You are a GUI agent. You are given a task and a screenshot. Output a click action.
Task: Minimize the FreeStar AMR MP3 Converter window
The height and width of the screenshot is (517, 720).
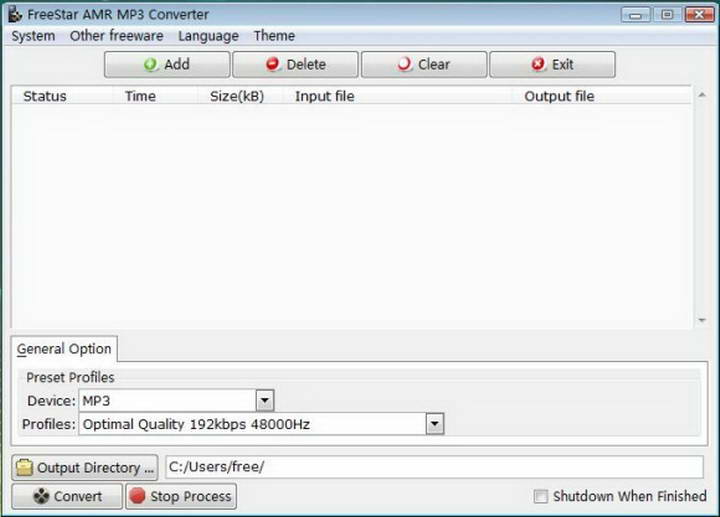[x=636, y=15]
